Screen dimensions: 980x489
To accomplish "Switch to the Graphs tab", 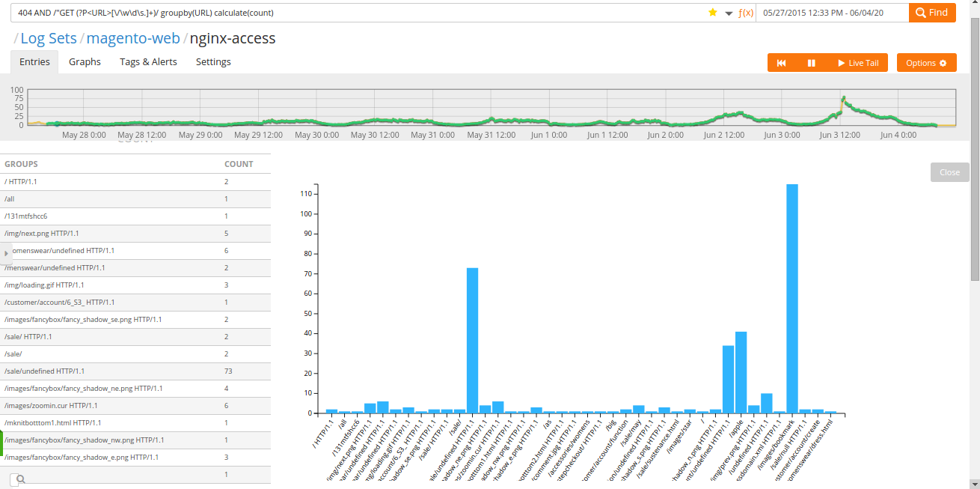I will point(85,62).
